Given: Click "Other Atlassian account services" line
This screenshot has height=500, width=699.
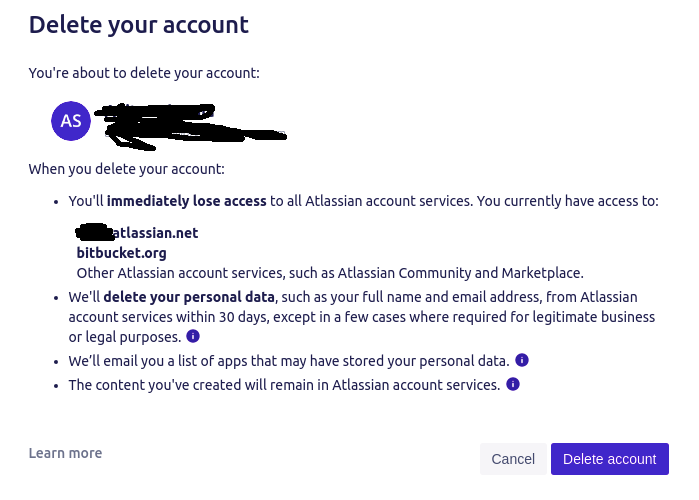Looking at the screenshot, I should (x=330, y=273).
